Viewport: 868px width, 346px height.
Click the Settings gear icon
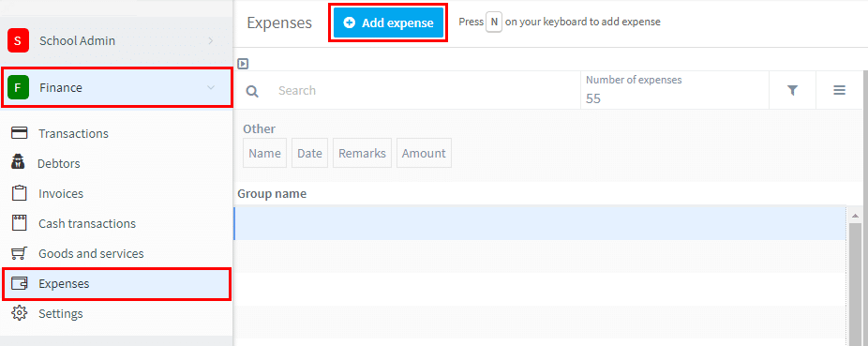tap(20, 313)
